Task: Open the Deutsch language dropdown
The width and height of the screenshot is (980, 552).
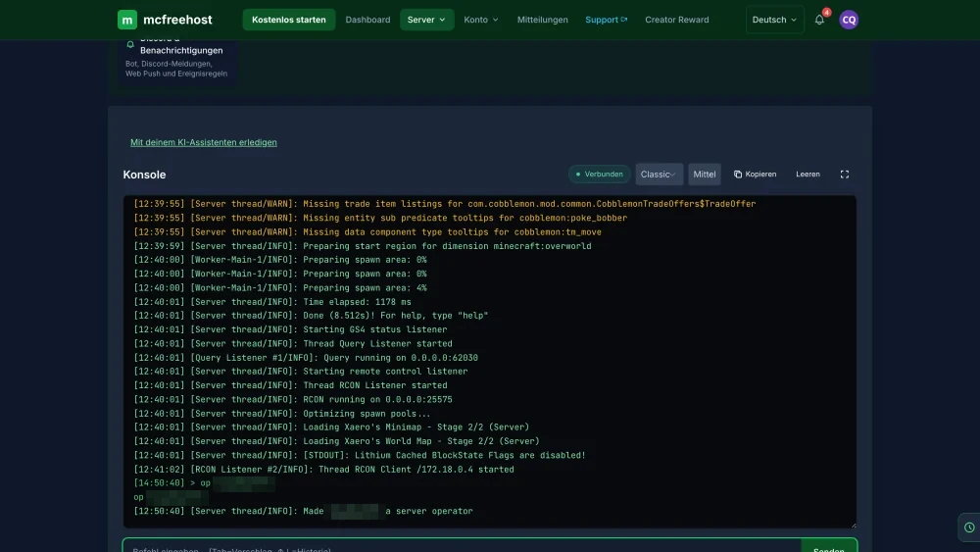Action: tap(774, 20)
